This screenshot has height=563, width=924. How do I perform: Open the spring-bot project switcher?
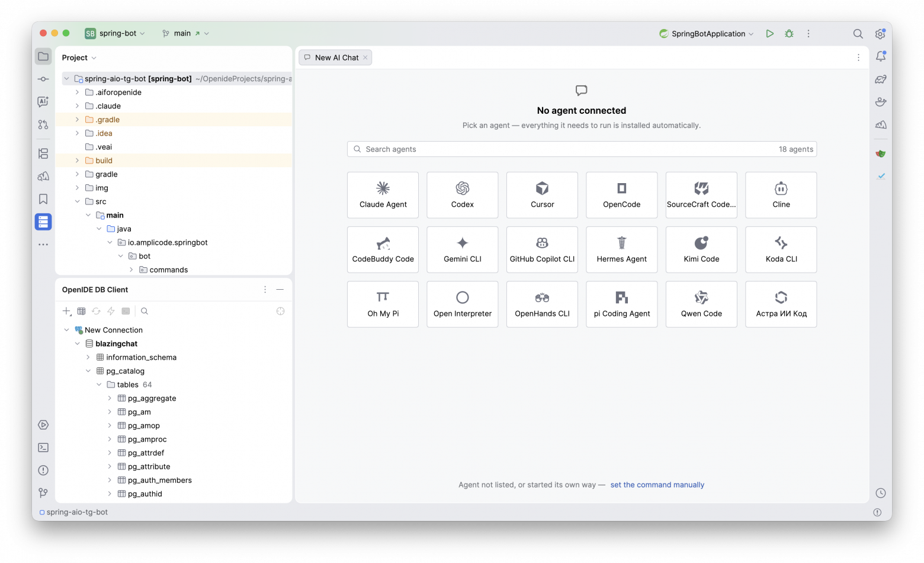coord(115,34)
